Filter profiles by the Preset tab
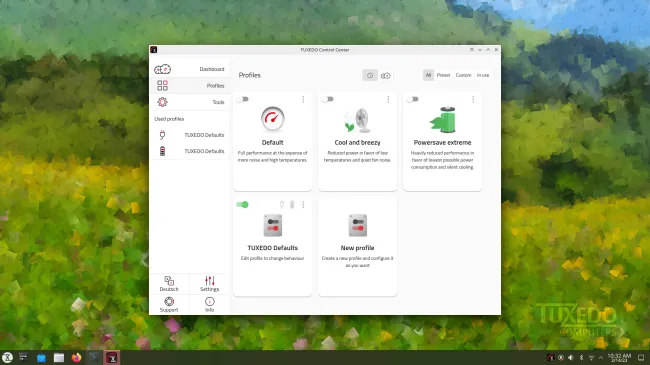Image resolution: width=650 pixels, height=365 pixels. coord(443,75)
